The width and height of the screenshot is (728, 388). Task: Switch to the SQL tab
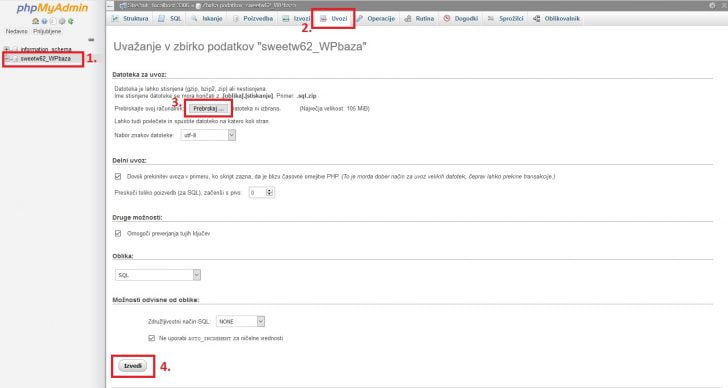(170, 19)
